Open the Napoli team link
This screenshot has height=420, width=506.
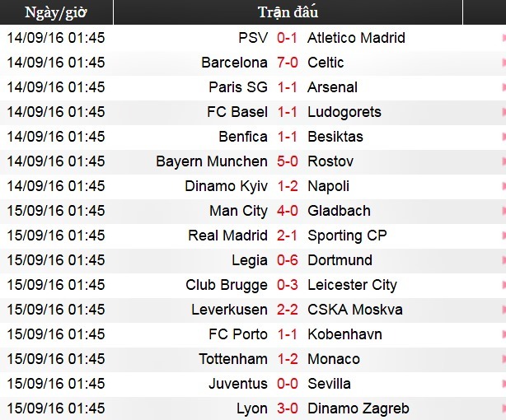(x=328, y=186)
